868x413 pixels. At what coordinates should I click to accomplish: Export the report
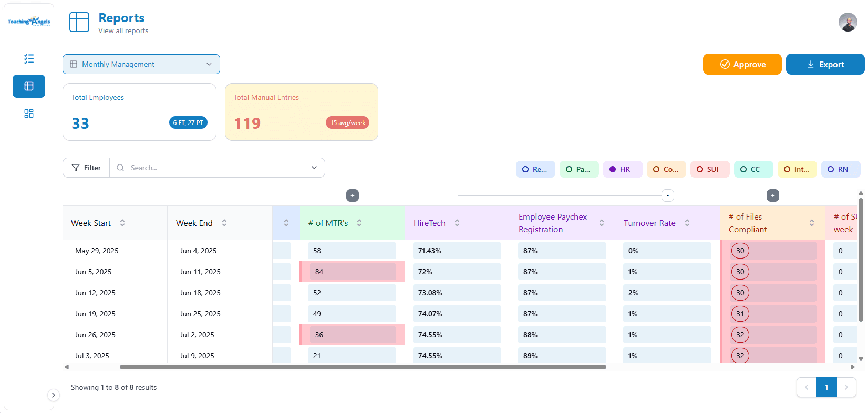coord(825,64)
